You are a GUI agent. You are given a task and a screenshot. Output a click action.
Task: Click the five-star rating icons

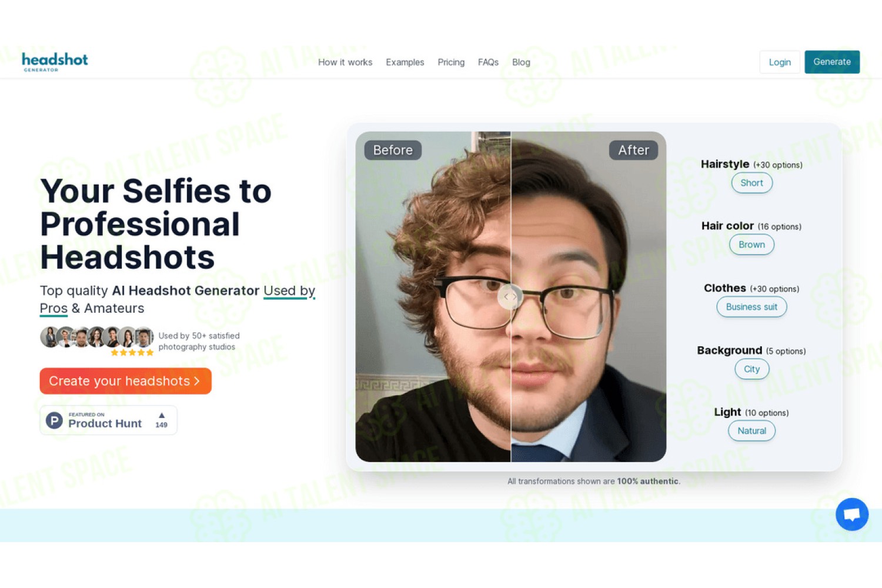pyautogui.click(x=132, y=353)
